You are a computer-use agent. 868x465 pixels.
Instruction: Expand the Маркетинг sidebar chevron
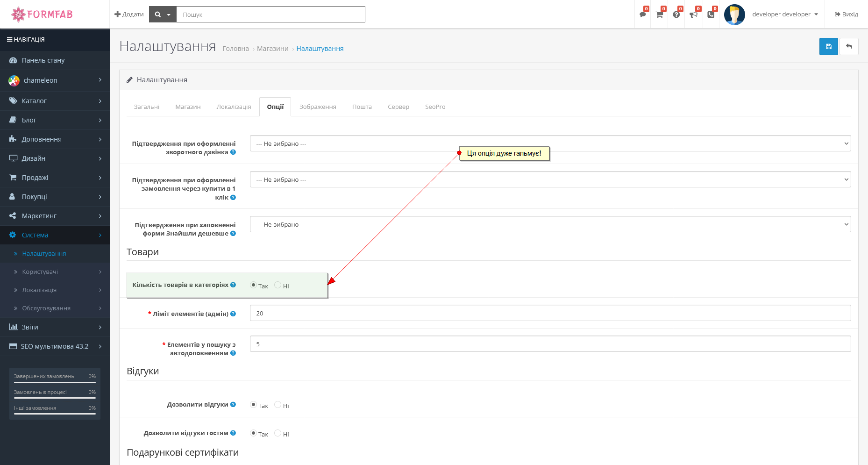click(x=100, y=216)
